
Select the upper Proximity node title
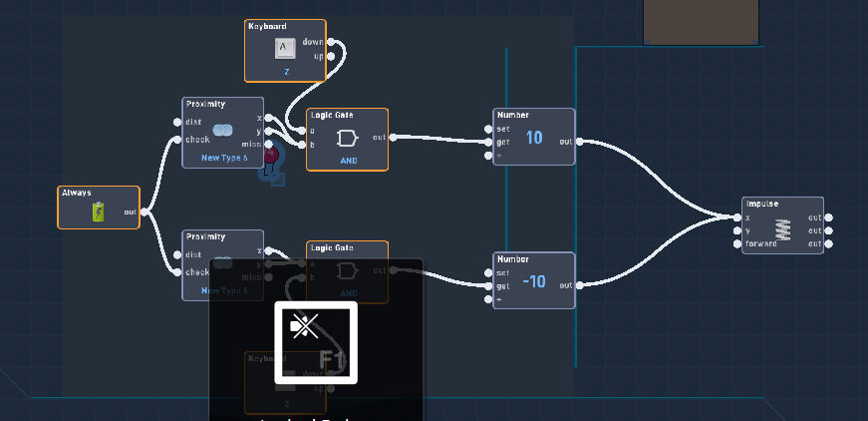tap(206, 104)
